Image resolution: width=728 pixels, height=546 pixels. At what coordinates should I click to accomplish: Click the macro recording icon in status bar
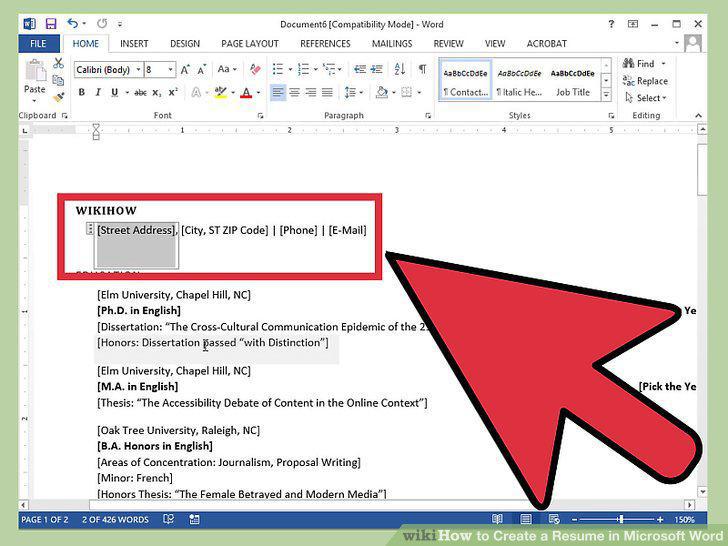194,519
